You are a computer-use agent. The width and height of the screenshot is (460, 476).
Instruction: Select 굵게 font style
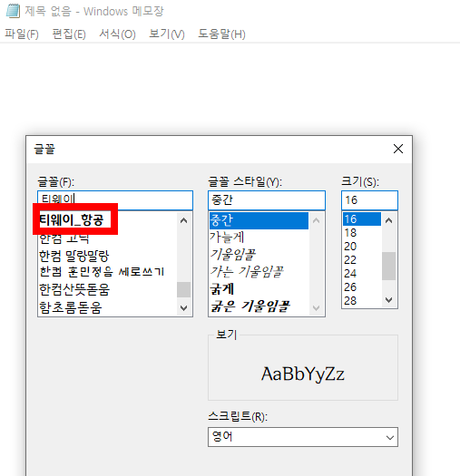point(222,289)
